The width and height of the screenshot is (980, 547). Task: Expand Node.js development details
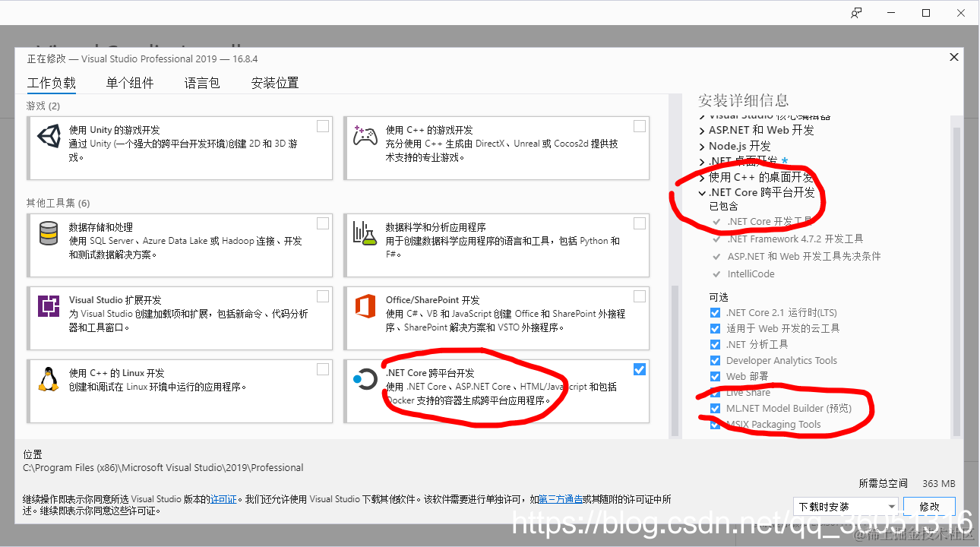(702, 146)
